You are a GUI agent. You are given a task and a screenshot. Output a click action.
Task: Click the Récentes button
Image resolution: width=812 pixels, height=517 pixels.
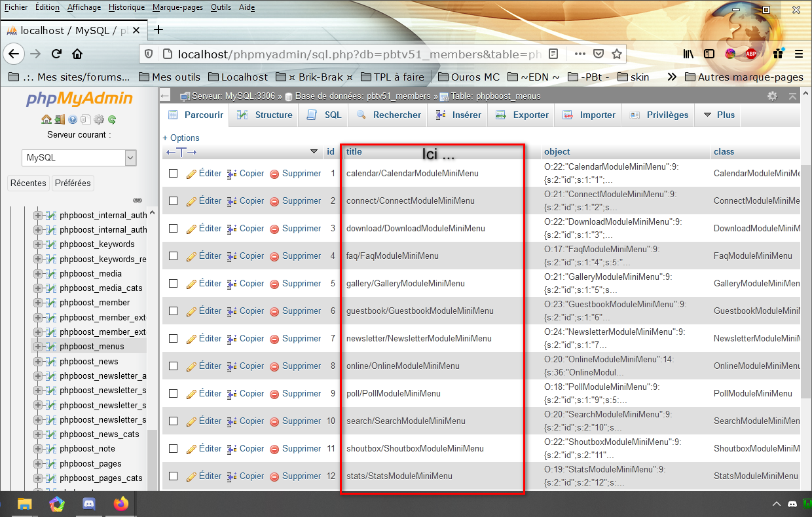click(29, 183)
